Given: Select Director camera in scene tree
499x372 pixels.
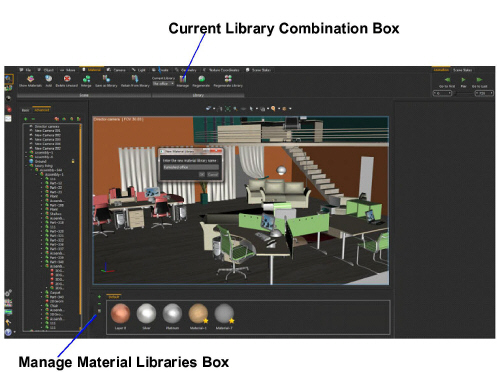Looking at the screenshot, I should [47, 127].
